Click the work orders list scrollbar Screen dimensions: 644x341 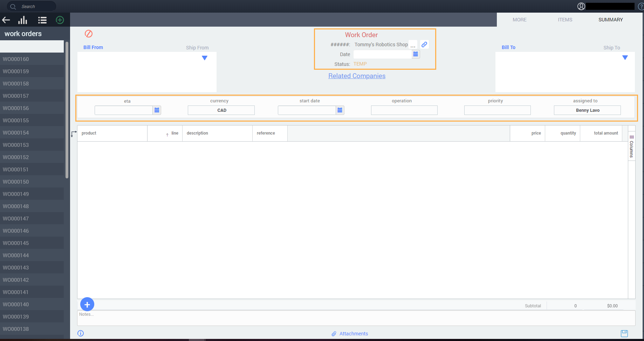coord(67,110)
